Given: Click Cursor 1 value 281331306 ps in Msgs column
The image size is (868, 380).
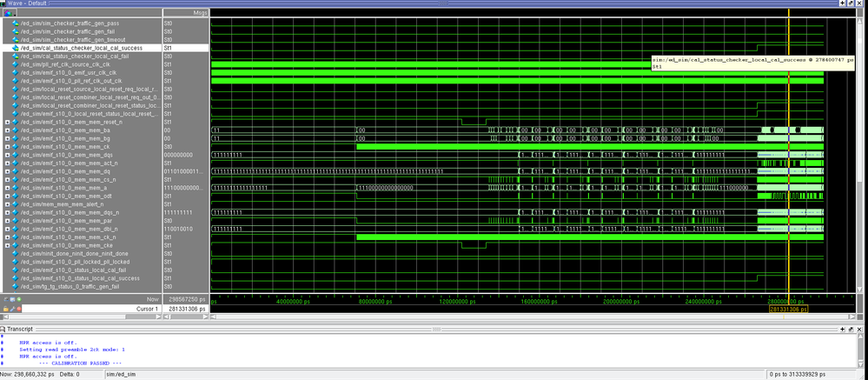Looking at the screenshot, I should coord(186,309).
